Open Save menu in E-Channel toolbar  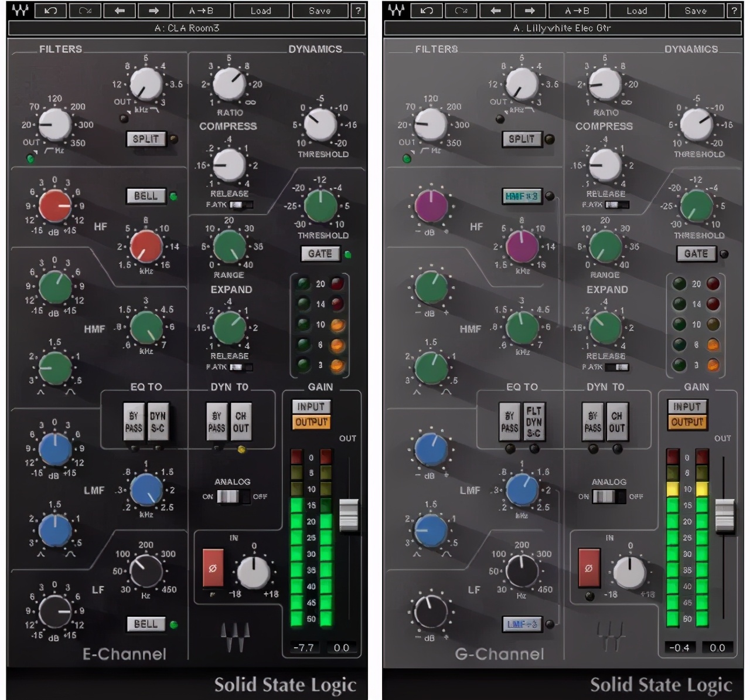(319, 11)
